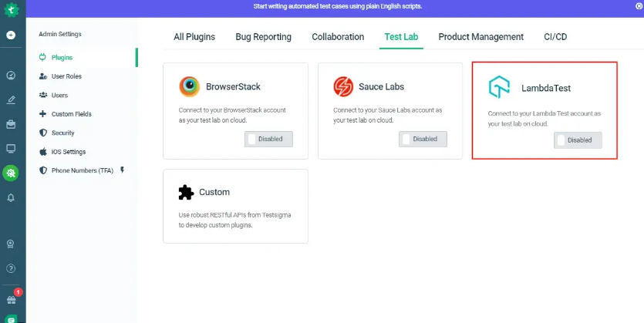The width and height of the screenshot is (644, 323).
Task: Open the gift icon with red badge
Action: click(12, 300)
